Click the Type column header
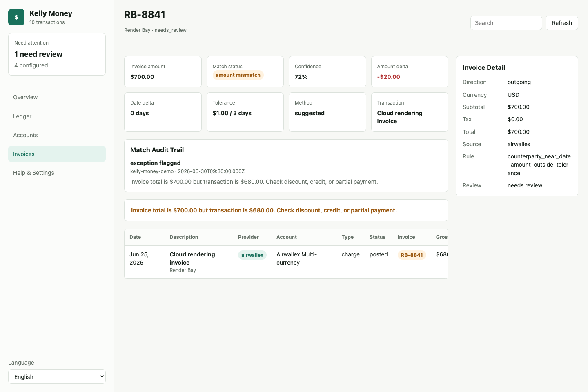 tap(347, 237)
